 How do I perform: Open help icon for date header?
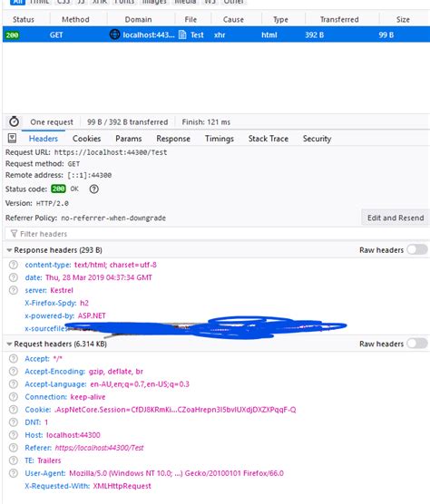[x=14, y=277]
